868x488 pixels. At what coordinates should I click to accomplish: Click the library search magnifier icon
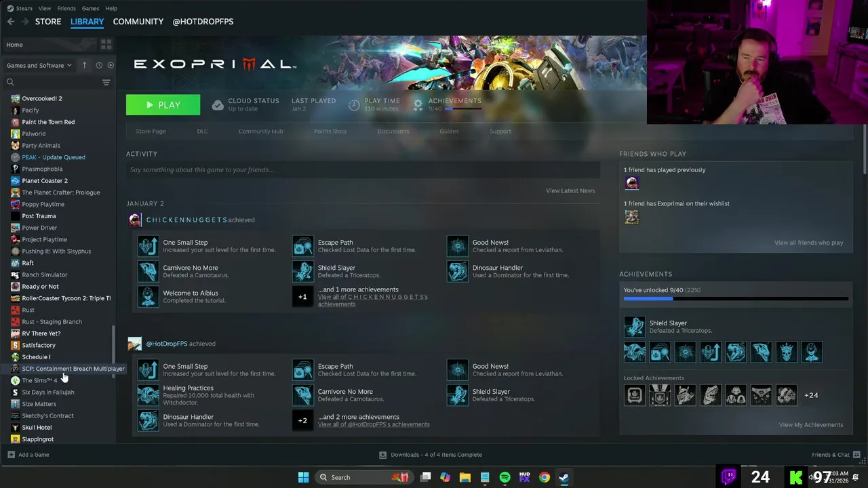10,83
